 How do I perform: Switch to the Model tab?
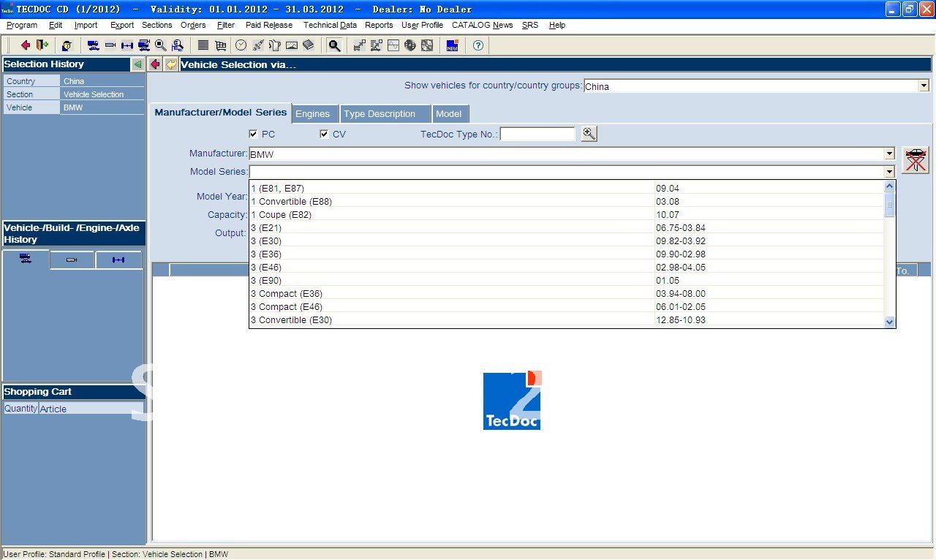point(450,114)
